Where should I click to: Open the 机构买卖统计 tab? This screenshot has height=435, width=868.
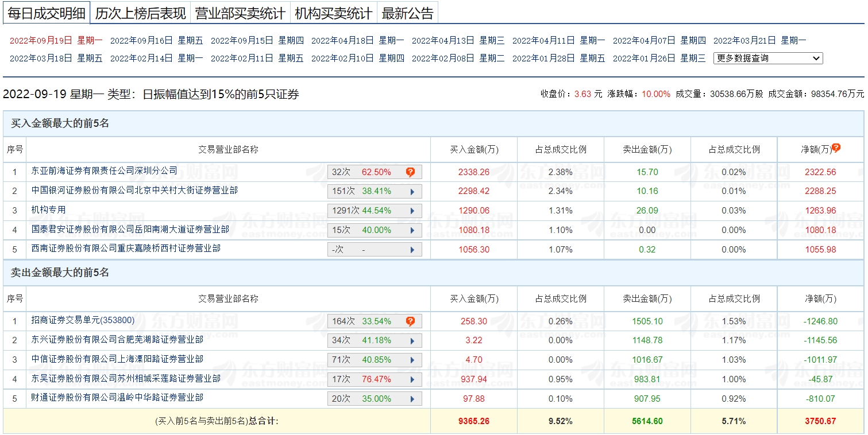333,13
